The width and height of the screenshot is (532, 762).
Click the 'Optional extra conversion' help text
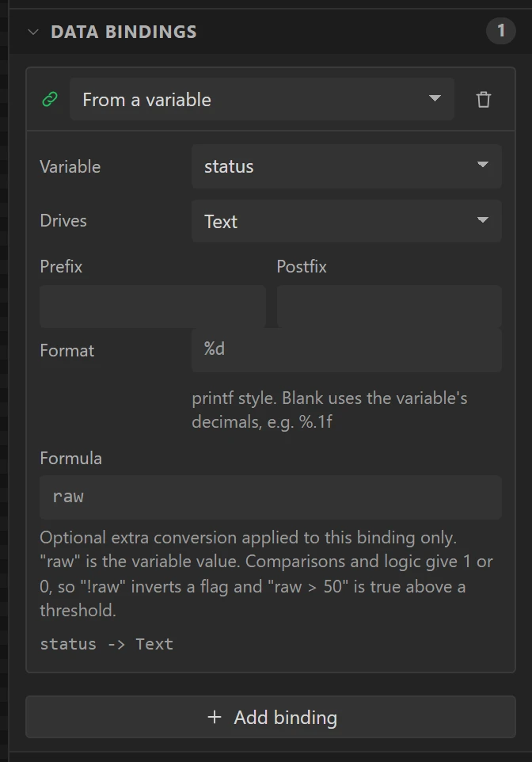(266, 573)
